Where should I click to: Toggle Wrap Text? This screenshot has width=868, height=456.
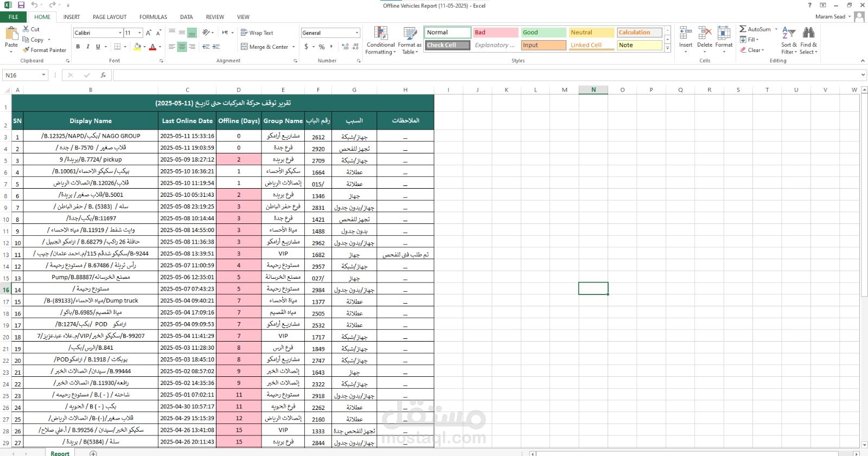pyautogui.click(x=257, y=33)
